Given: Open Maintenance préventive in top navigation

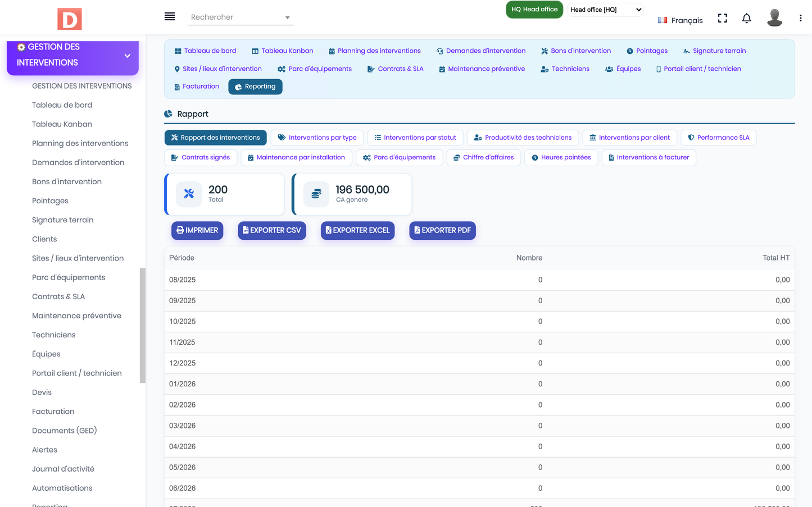Looking at the screenshot, I should [482, 69].
